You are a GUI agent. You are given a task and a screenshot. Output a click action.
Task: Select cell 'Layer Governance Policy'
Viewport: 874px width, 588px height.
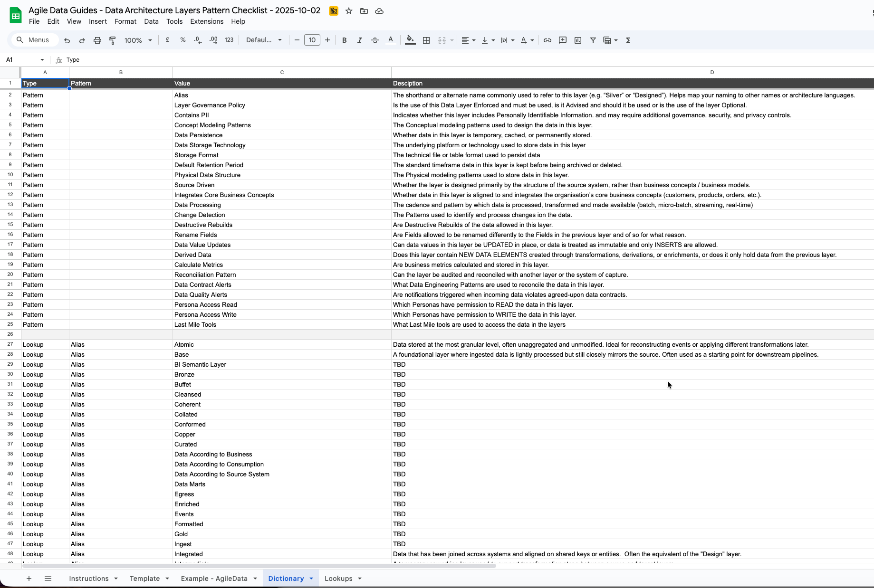[x=282, y=105]
